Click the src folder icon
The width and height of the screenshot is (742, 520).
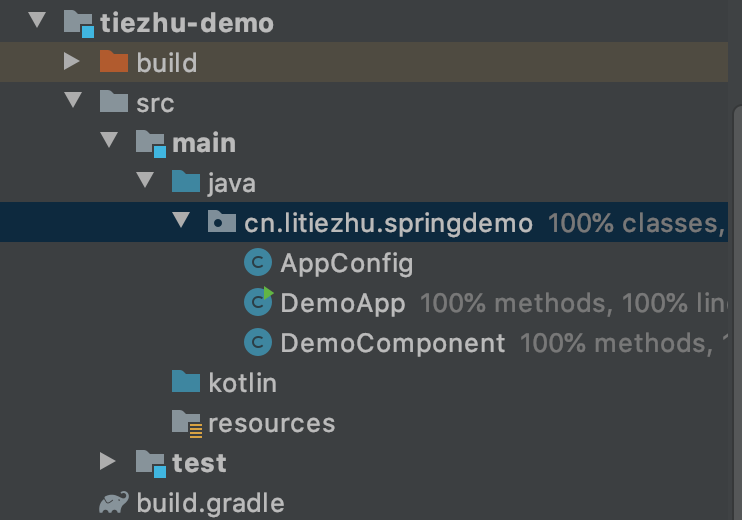pos(114,103)
